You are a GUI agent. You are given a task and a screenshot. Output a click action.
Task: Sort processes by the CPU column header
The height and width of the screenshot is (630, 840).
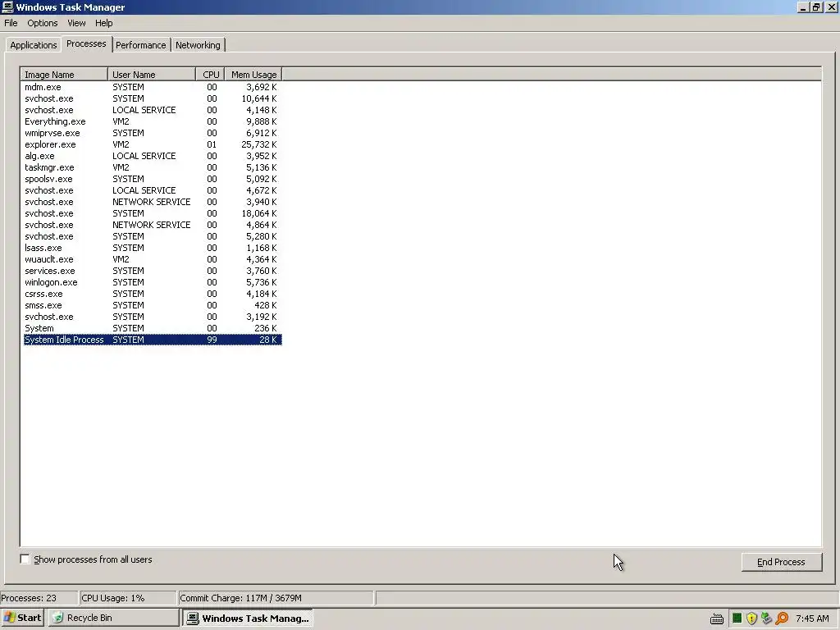[211, 75]
